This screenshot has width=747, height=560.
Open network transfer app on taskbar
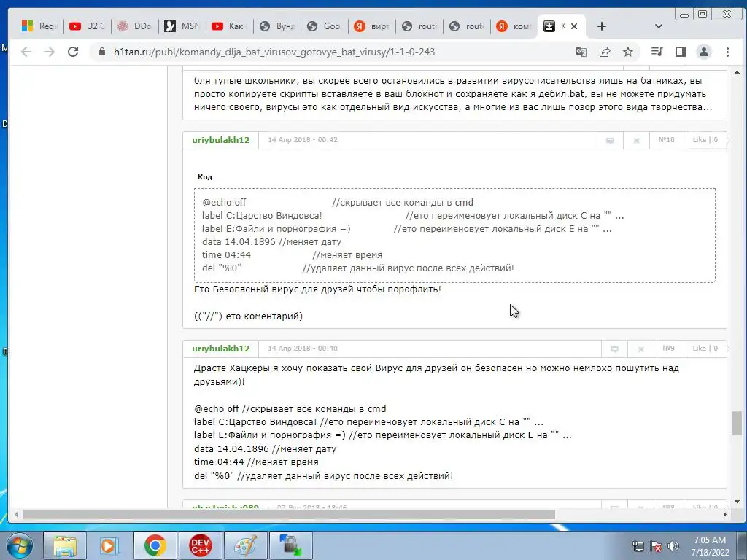[x=290, y=545]
